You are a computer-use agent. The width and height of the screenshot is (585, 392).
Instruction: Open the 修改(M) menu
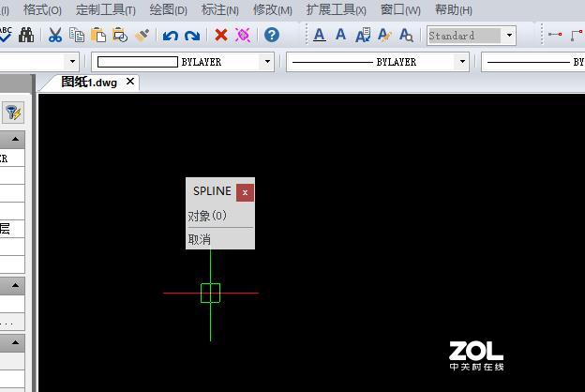273,9
